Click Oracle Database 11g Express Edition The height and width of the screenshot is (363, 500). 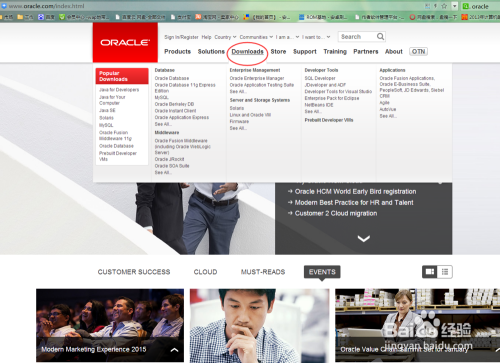185,88
